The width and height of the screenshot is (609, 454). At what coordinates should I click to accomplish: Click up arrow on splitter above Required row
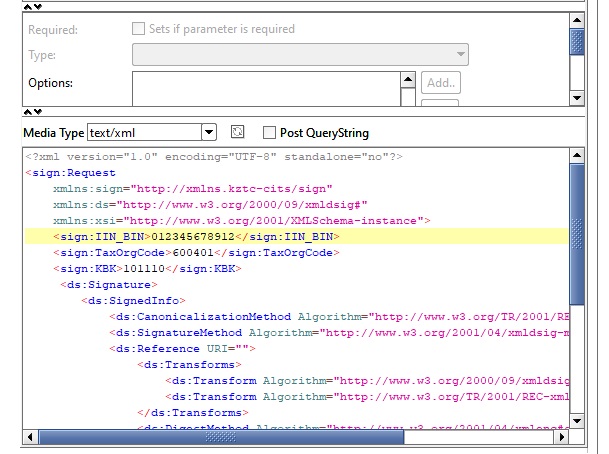pos(28,6)
